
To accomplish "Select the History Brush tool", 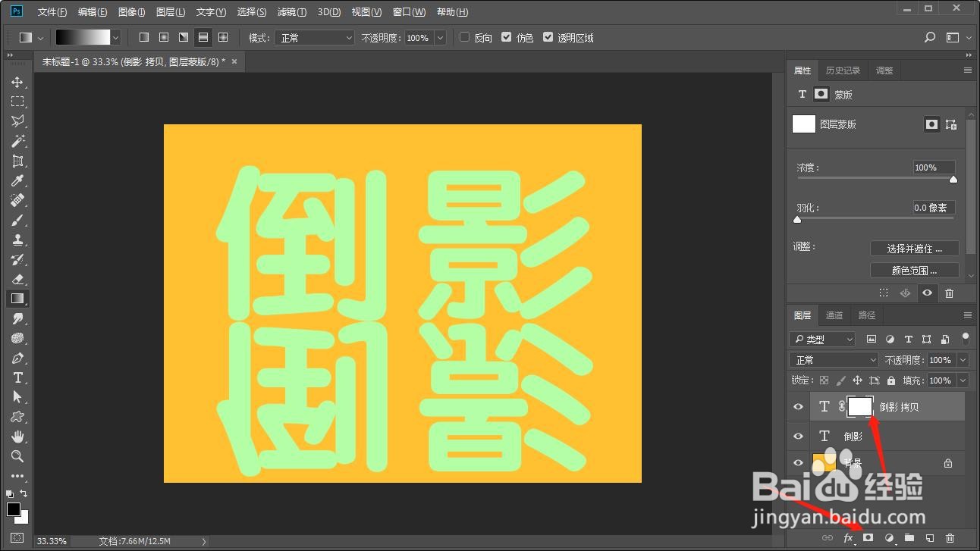I will tap(17, 259).
